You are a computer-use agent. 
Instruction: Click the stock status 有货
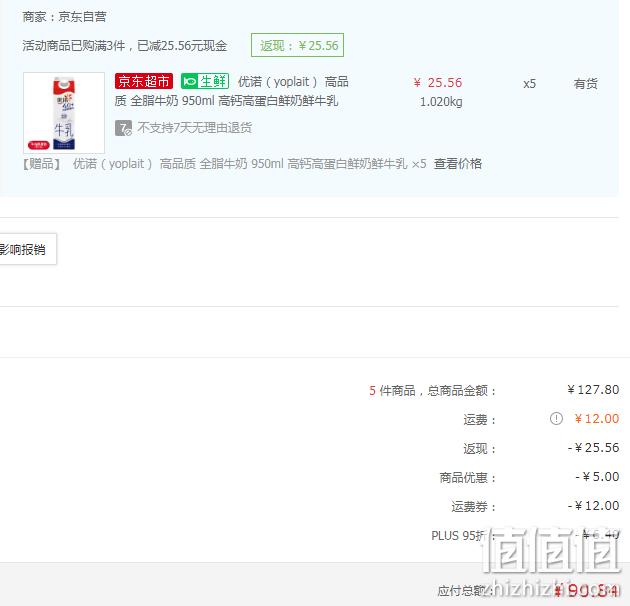tap(585, 84)
